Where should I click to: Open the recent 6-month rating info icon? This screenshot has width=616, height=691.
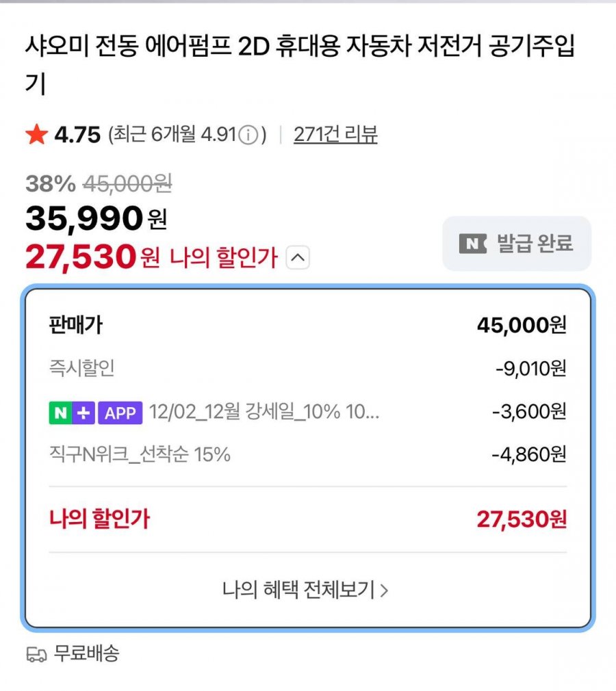pyautogui.click(x=248, y=135)
